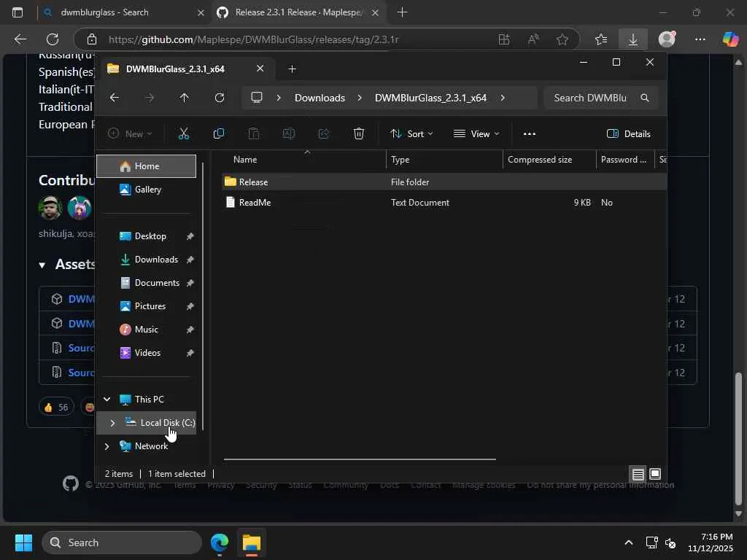Click the chevron after Downloads in breadcrumb

point(360,98)
